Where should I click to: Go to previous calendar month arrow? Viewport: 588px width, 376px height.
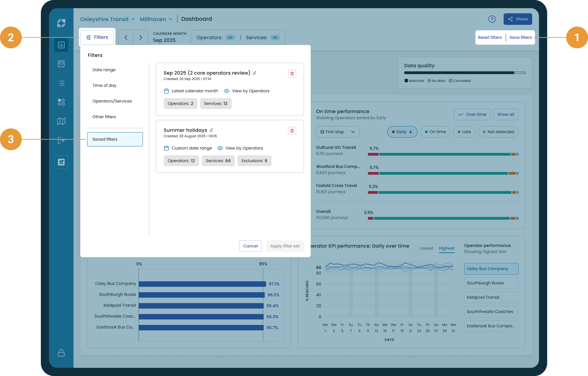click(126, 37)
